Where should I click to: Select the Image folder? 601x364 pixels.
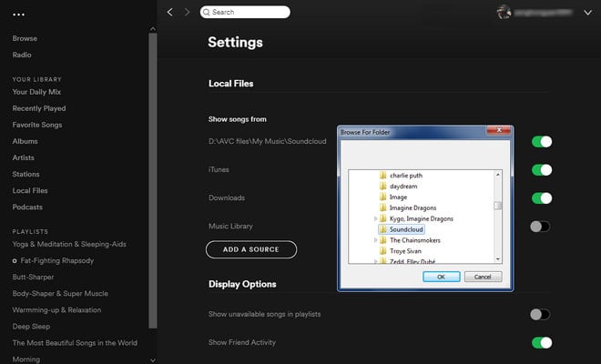(x=398, y=197)
